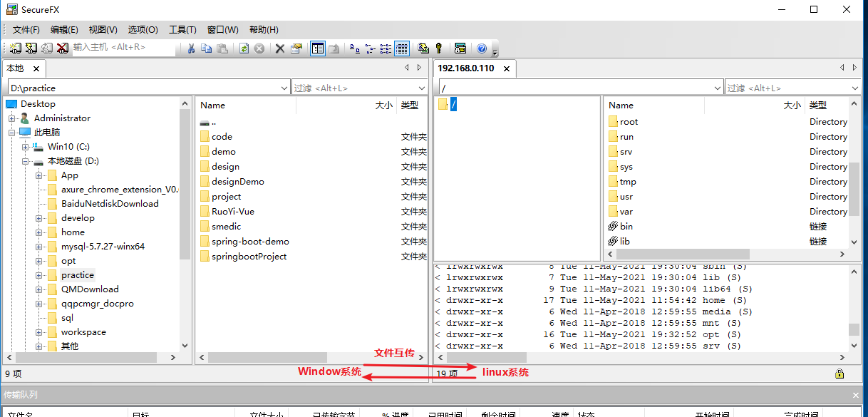Close the 传输队列 panel

(x=856, y=394)
